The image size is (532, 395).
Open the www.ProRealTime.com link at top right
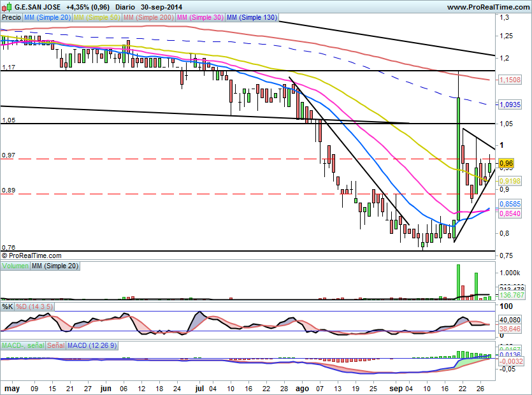coord(487,7)
